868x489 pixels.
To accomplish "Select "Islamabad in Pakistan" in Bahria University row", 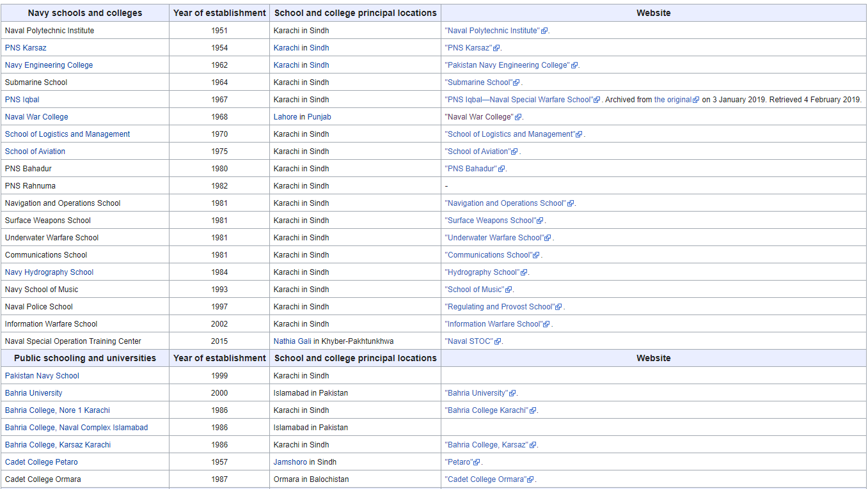I will (x=355, y=393).
